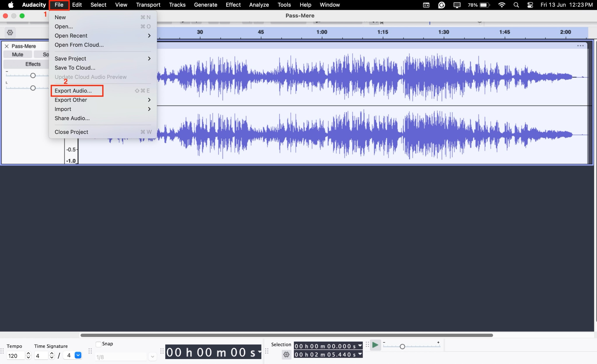Click selection start time 00h00m00.000s
The width and height of the screenshot is (597, 364).
pos(325,346)
